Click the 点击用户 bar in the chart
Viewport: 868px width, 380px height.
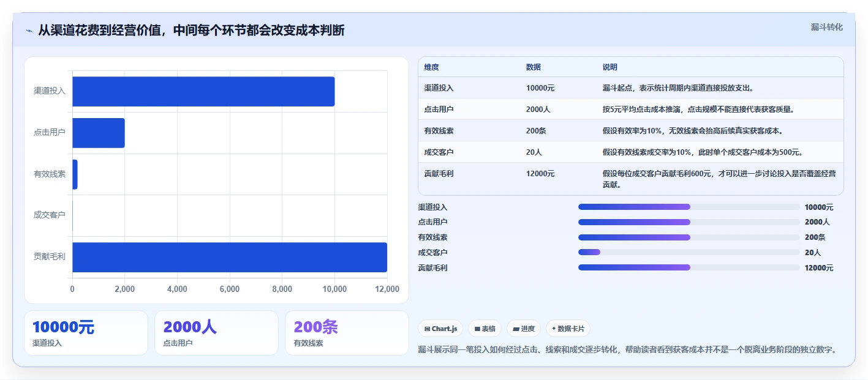coord(99,133)
